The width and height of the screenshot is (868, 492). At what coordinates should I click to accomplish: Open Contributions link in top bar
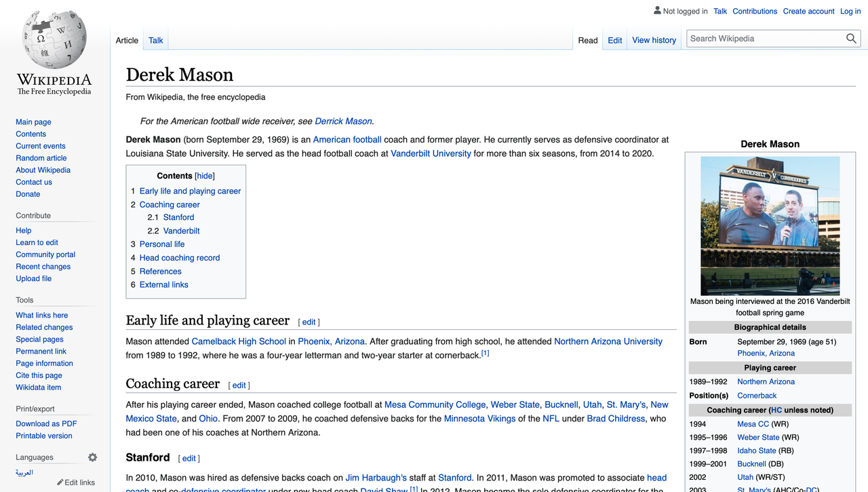point(755,11)
